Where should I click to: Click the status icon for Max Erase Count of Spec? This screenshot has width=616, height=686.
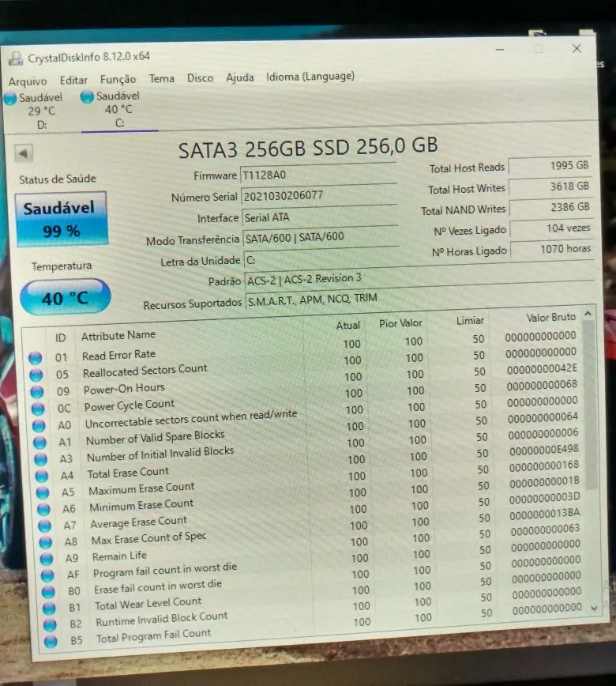tap(46, 542)
